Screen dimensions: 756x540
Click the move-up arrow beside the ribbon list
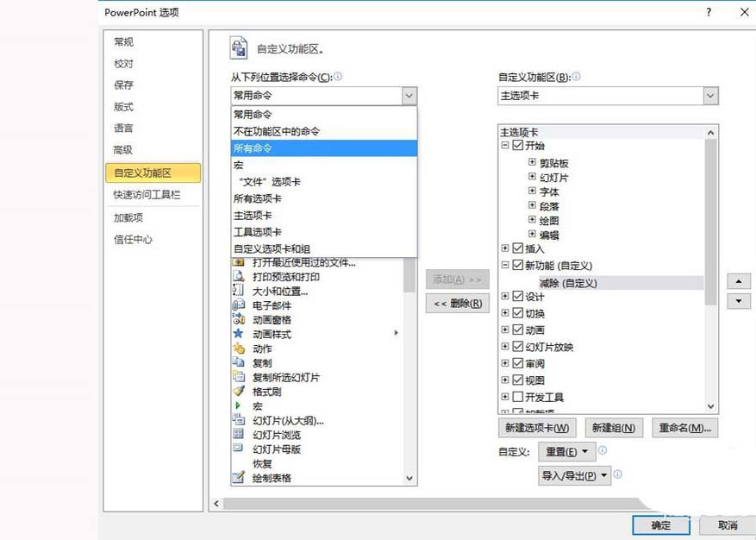click(739, 281)
